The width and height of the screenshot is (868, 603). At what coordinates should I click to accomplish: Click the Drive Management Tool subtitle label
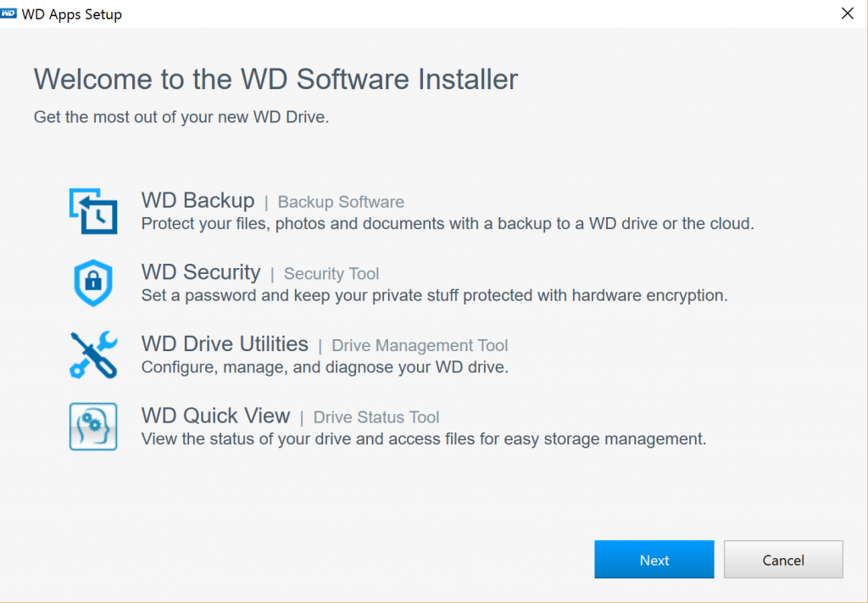pos(420,345)
